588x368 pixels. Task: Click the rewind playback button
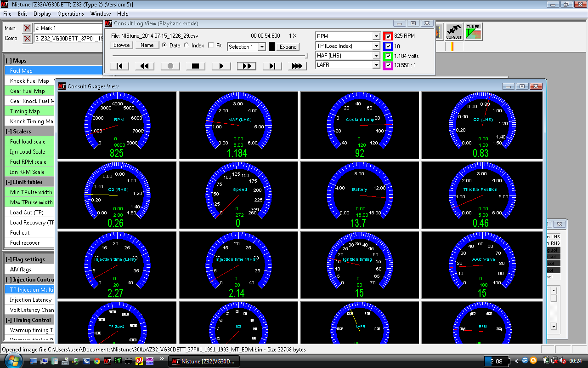(x=144, y=66)
